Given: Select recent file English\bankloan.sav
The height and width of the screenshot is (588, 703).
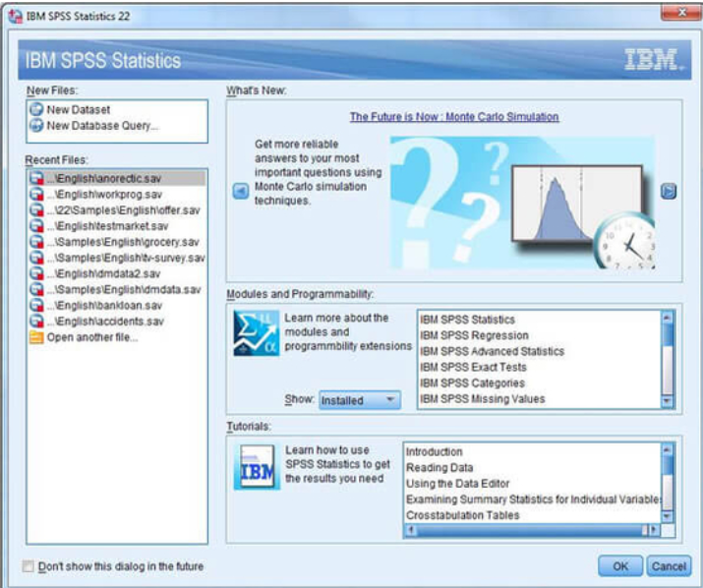Looking at the screenshot, I should pos(118,306).
